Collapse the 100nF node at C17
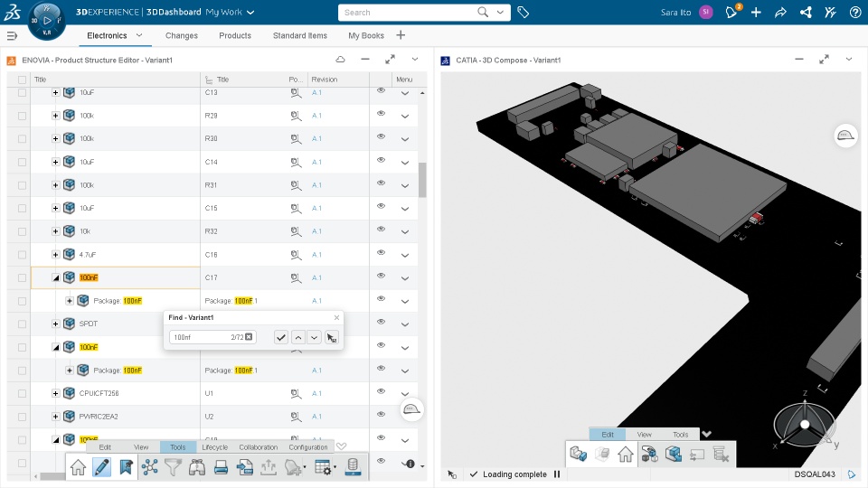Image resolution: width=868 pixels, height=488 pixels. (x=55, y=277)
